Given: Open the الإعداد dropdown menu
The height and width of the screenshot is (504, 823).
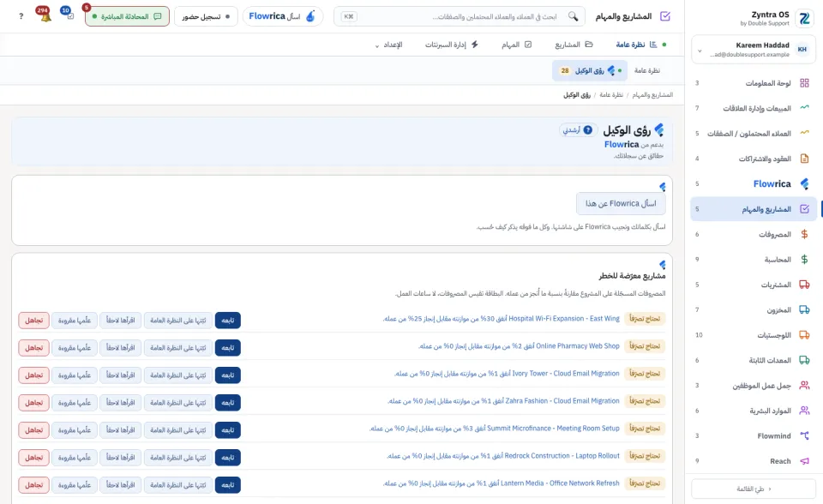Looking at the screenshot, I should click(388, 45).
